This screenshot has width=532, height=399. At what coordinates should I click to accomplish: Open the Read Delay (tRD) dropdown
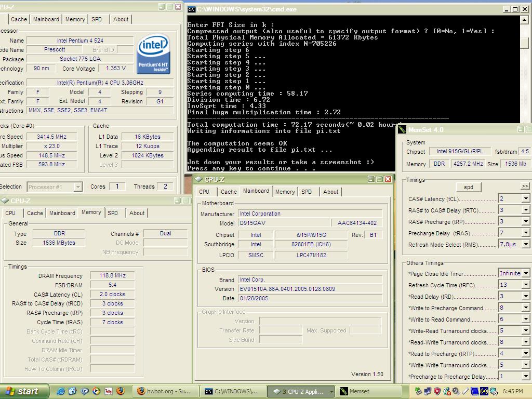point(526,296)
